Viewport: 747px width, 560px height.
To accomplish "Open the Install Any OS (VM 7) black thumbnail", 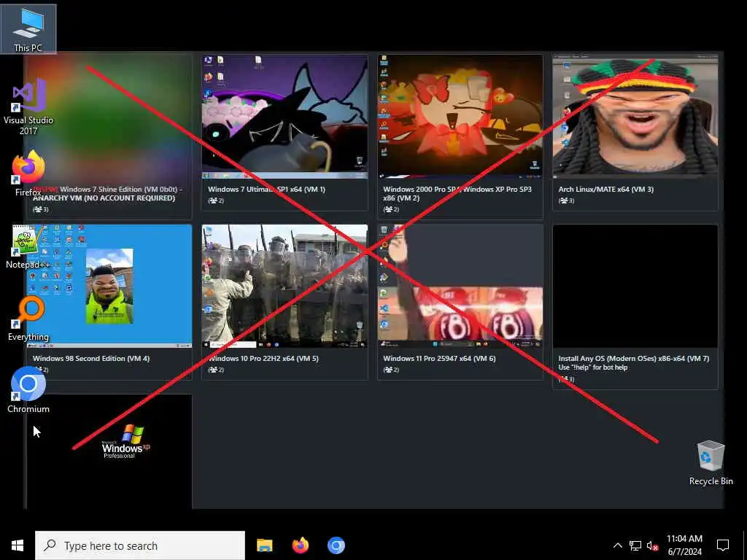I will click(635, 286).
